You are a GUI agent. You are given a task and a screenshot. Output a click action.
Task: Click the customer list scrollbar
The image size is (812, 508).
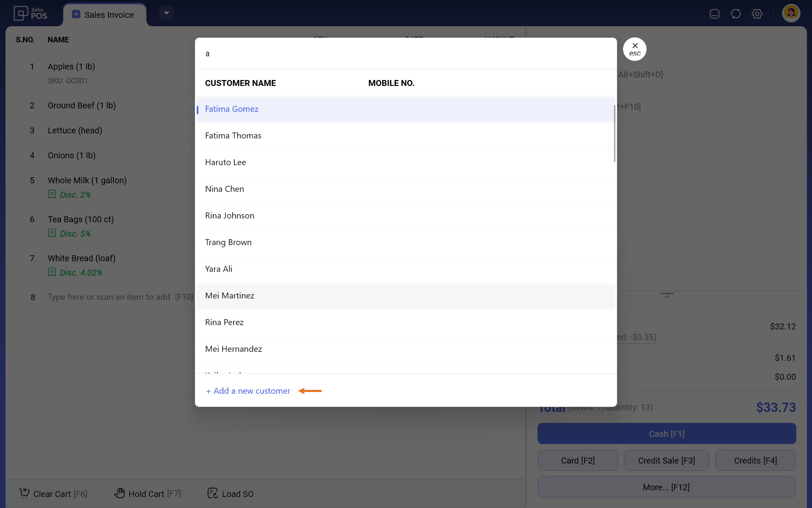614,133
